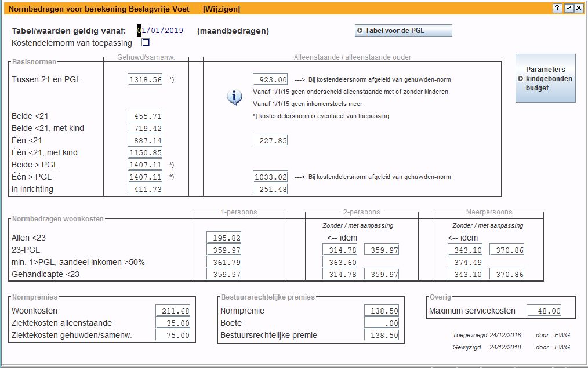Confirm changes with the checkmark icon
The image size is (588, 368).
click(x=569, y=8)
